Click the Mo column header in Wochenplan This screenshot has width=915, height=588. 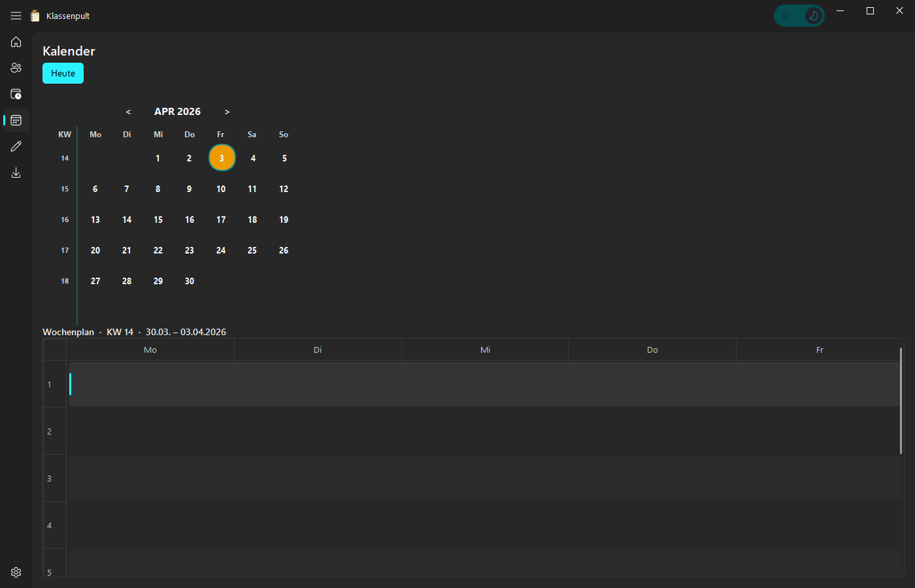click(x=150, y=350)
